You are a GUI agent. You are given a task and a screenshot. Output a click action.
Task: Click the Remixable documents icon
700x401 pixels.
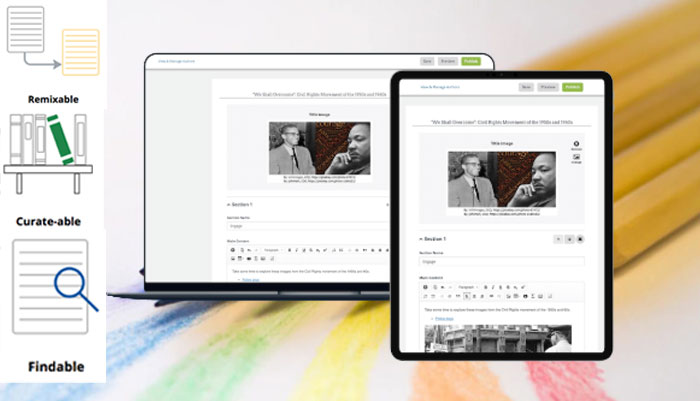pos(52,41)
